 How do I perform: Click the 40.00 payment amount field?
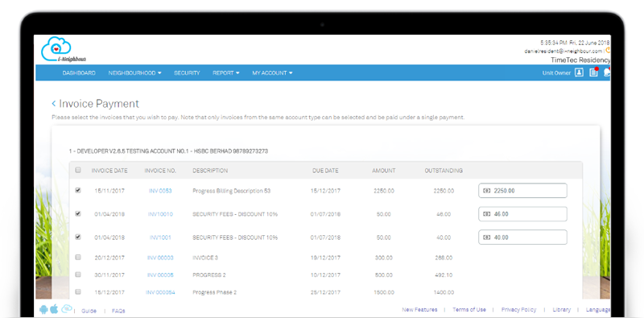tap(522, 237)
